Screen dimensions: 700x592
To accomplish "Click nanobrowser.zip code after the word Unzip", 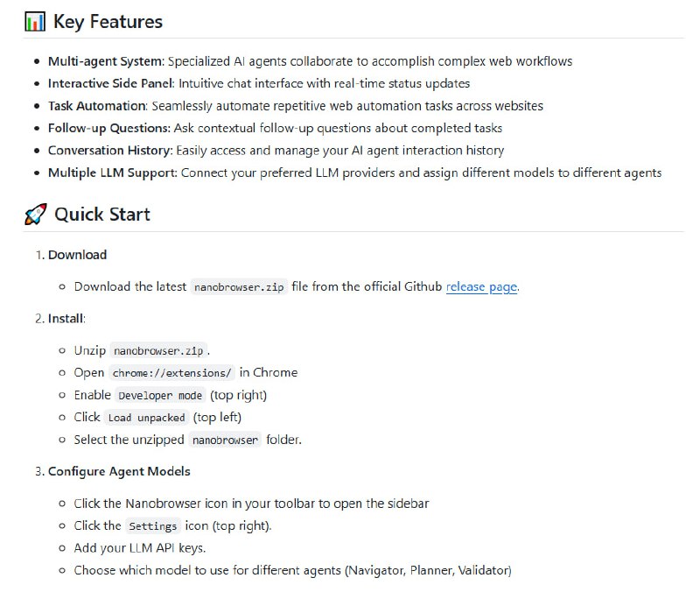I will [x=157, y=350].
